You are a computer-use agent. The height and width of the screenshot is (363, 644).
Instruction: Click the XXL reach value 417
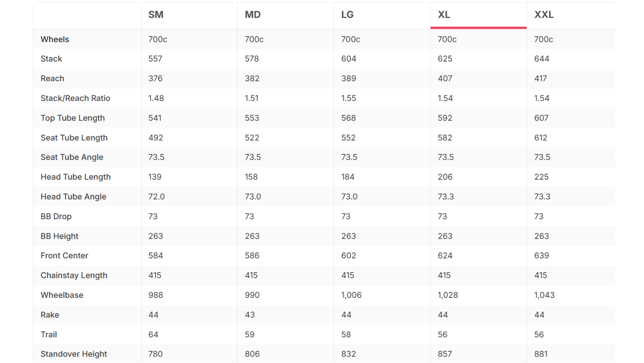click(x=540, y=78)
